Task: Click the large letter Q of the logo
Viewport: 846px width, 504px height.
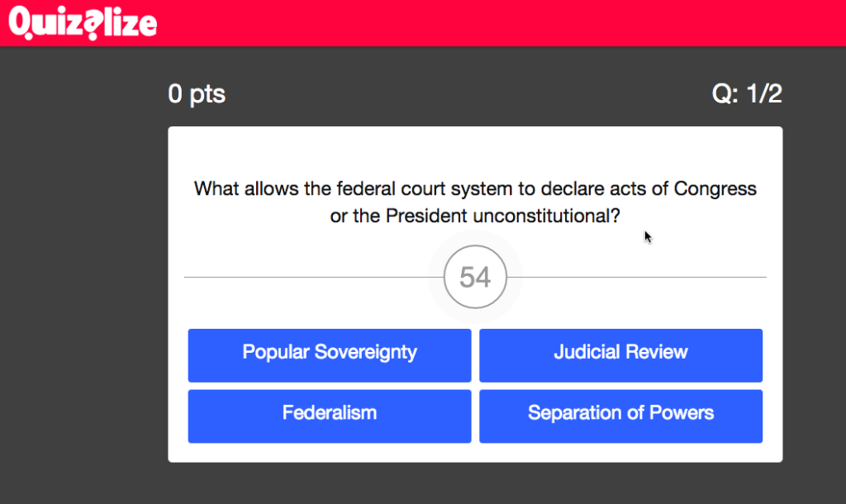Action: 21,22
